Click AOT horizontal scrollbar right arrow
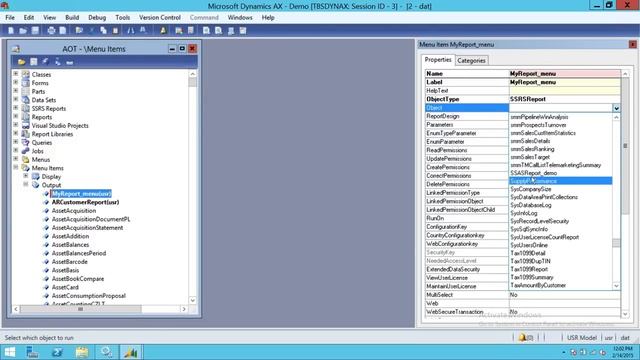This screenshot has width=640, height=360. pyautogui.click(x=184, y=309)
